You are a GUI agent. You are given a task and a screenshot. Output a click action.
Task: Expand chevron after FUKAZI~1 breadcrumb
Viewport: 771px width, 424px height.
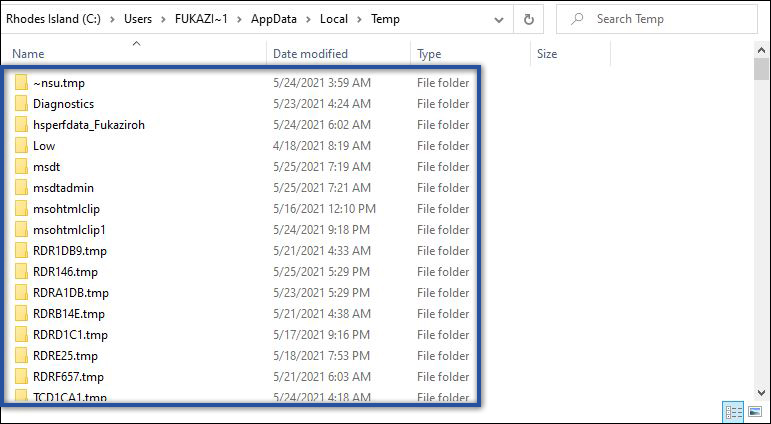[239, 19]
